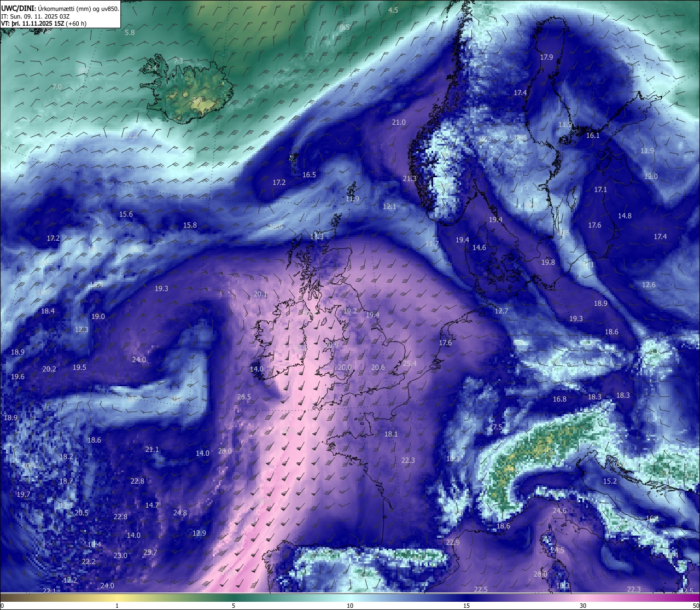Click the 21.3 value off Norway's coast

pyautogui.click(x=410, y=179)
